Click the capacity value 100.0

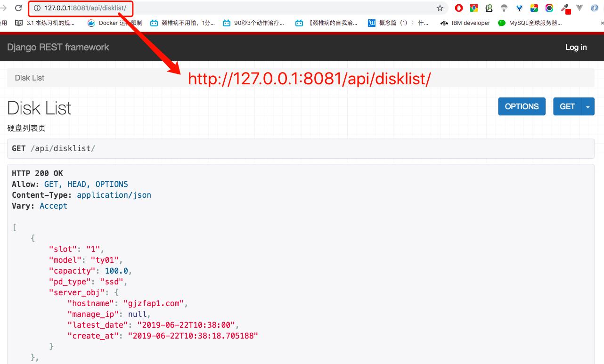[116, 271]
